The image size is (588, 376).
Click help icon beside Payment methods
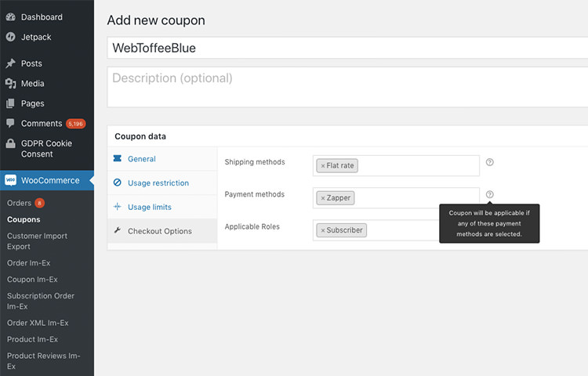(490, 194)
